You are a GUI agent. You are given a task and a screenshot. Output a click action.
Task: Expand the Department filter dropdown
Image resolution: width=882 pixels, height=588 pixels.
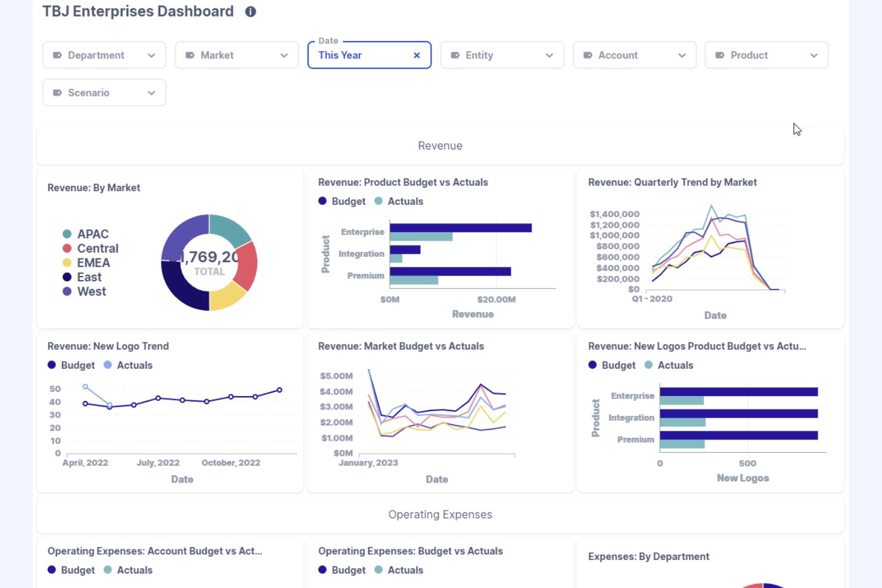151,55
